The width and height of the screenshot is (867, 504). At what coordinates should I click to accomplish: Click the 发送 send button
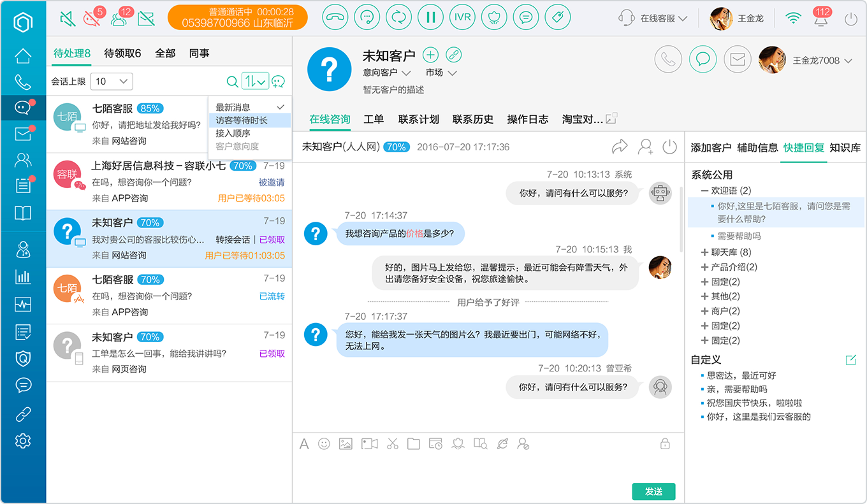653,491
